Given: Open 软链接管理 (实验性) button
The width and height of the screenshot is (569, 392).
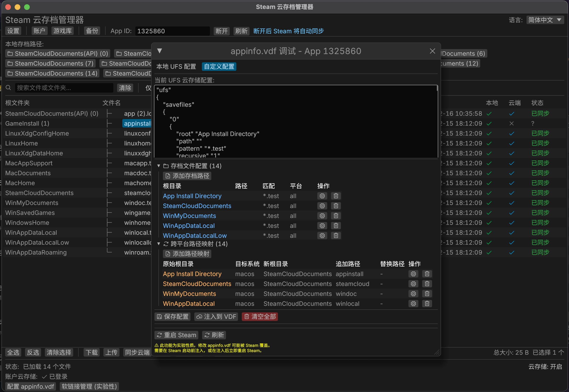Looking at the screenshot, I should tap(89, 386).
